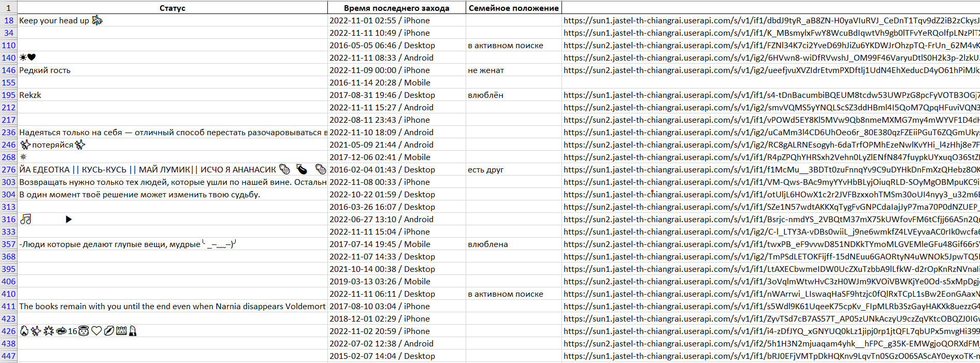Click row header 18
The width and height of the screenshot is (980, 363).
[x=8, y=20]
